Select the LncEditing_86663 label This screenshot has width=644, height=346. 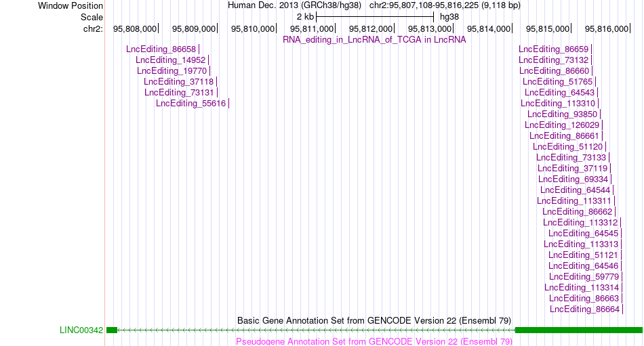point(584,299)
